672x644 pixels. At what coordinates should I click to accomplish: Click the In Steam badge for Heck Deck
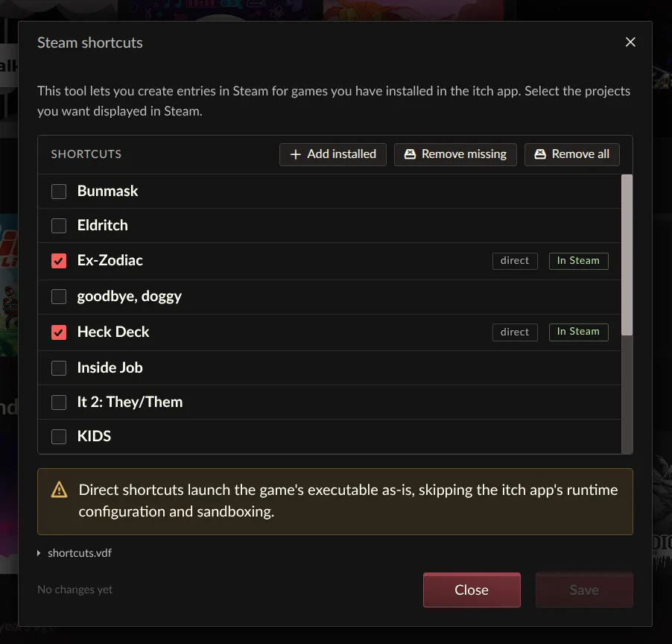click(x=579, y=332)
